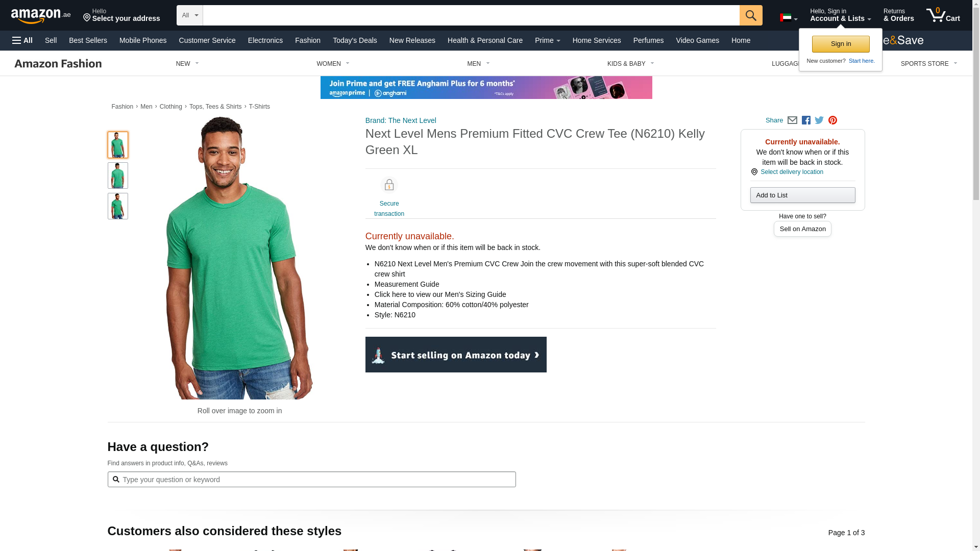Open Best Sellers in nav bar
Viewport: 980px width, 551px height.
pyautogui.click(x=88, y=40)
